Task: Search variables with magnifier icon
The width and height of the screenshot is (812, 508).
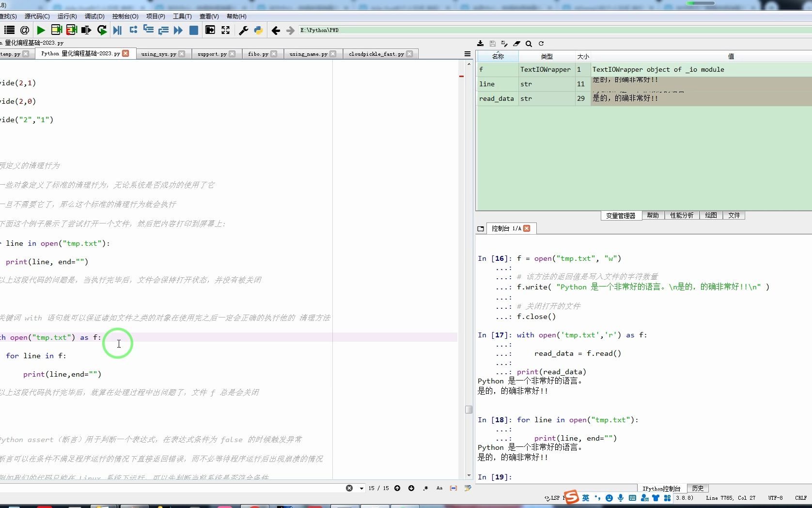Action: coord(529,44)
